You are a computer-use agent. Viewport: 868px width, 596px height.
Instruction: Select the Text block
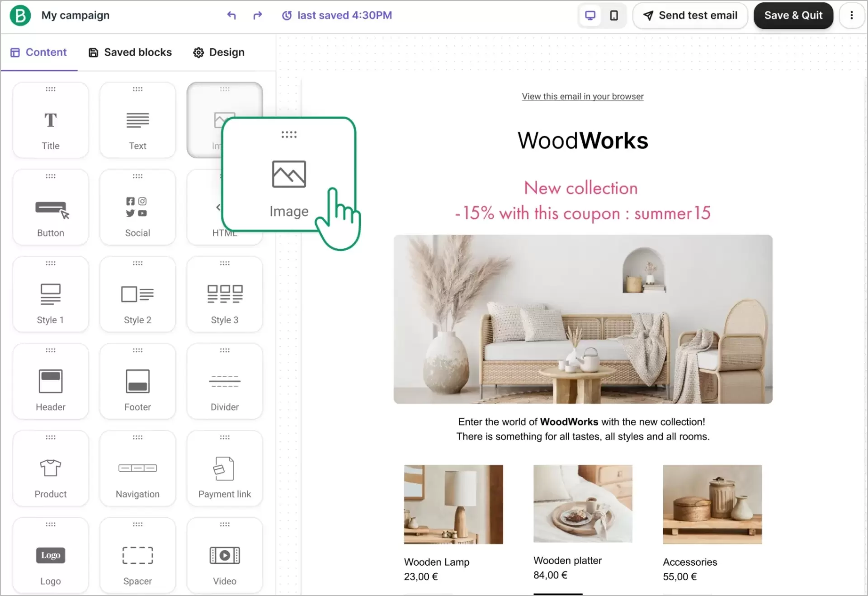click(137, 120)
